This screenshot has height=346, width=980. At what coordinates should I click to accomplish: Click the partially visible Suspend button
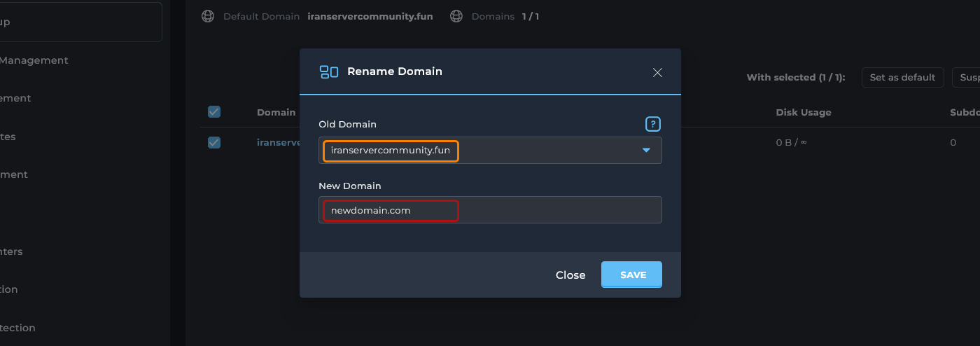point(968,77)
